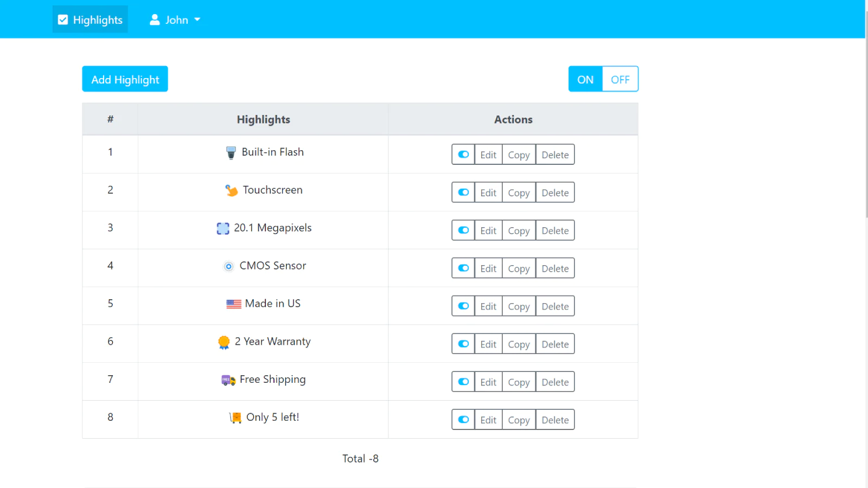Click the Free Shipping truck icon
Image resolution: width=868 pixels, height=488 pixels.
click(x=228, y=380)
